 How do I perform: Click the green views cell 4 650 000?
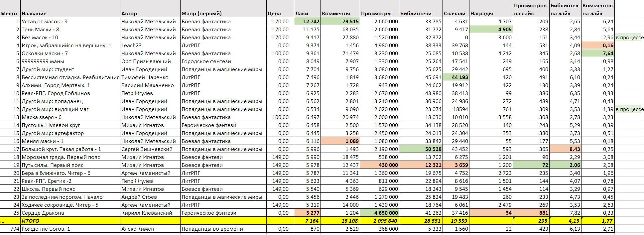point(379,213)
